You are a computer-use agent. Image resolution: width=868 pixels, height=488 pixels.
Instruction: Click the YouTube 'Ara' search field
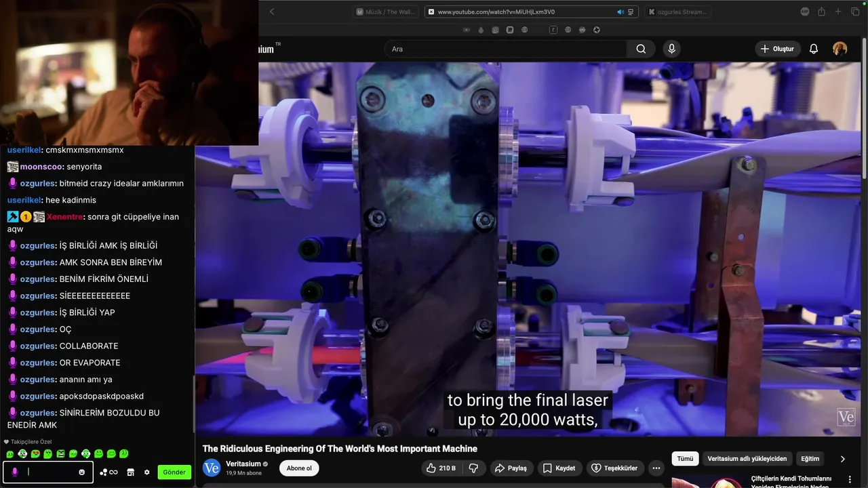[505, 49]
